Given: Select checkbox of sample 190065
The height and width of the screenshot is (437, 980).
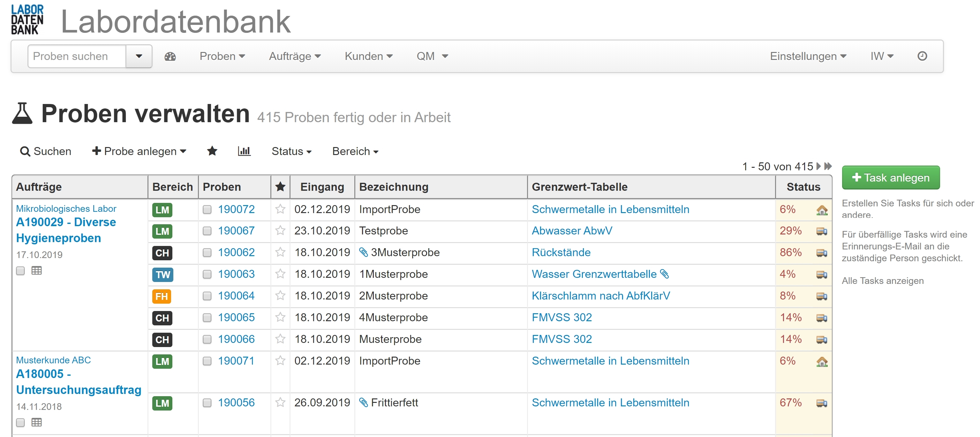Looking at the screenshot, I should click(x=207, y=318).
